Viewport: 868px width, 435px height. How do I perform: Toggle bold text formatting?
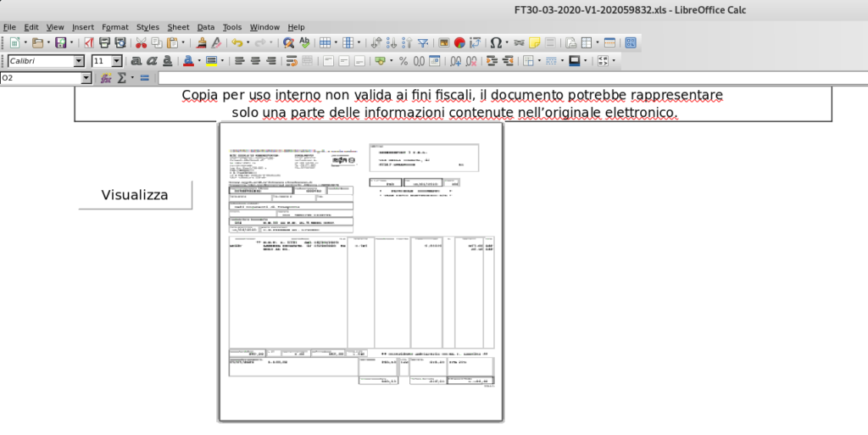pyautogui.click(x=136, y=61)
